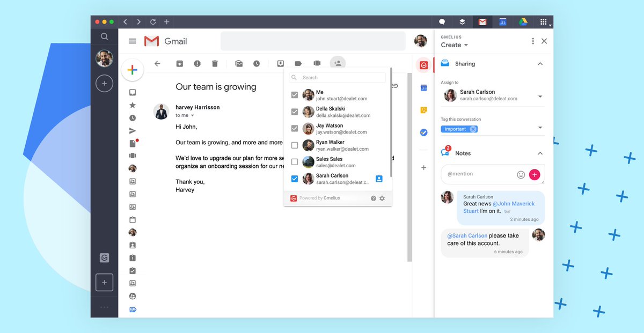The height and width of the screenshot is (333, 644).
Task: Open Sent paper-plane icon in sidebar
Action: point(133,131)
